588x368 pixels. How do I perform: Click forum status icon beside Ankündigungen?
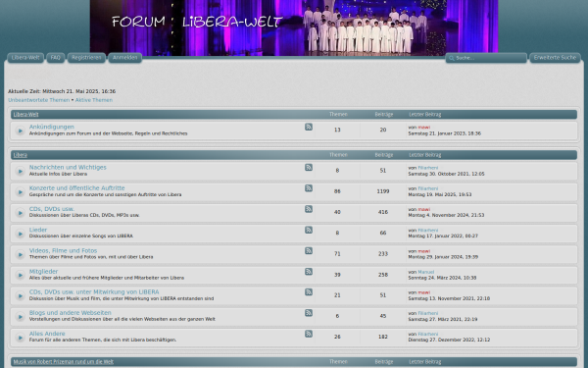click(20, 131)
